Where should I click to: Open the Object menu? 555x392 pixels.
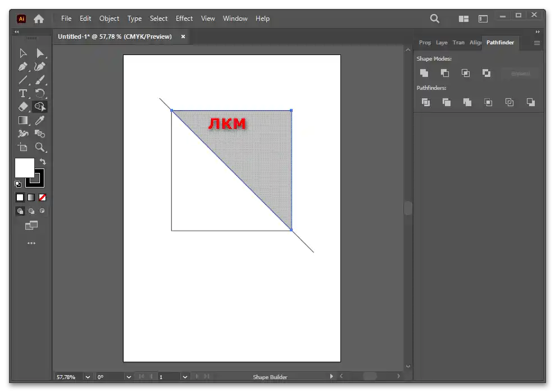click(x=109, y=19)
